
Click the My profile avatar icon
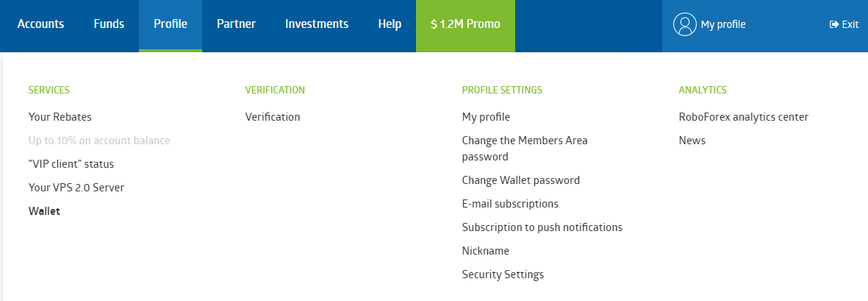(x=684, y=24)
